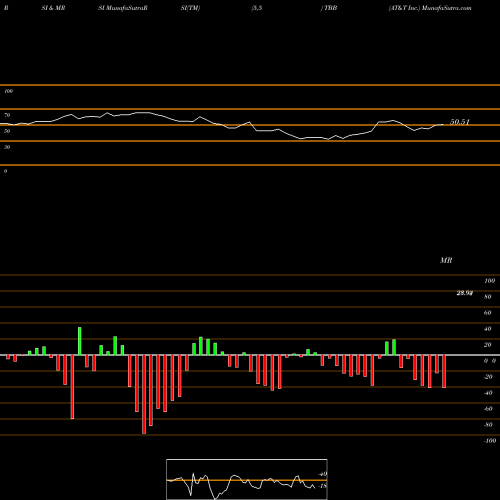The width and height of the screenshot is (500, 500).
Task: Click the RSI axis label 0 at left
Action: tap(5, 171)
